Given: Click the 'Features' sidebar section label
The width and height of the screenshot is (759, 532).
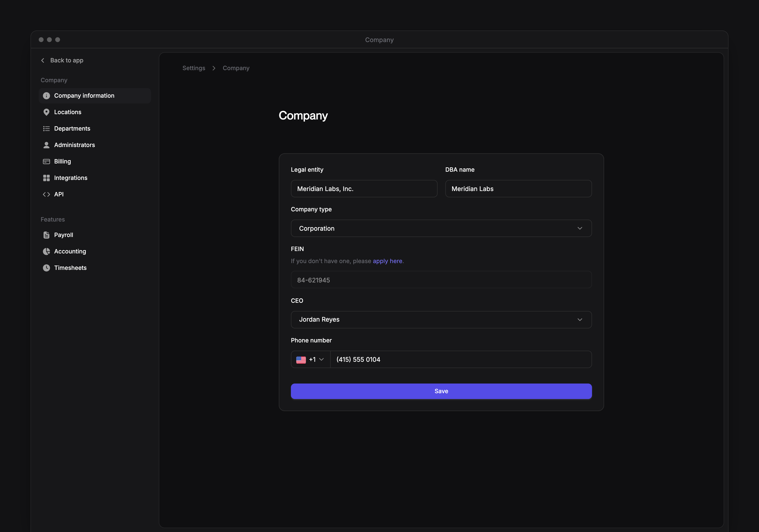Looking at the screenshot, I should pyautogui.click(x=53, y=220).
